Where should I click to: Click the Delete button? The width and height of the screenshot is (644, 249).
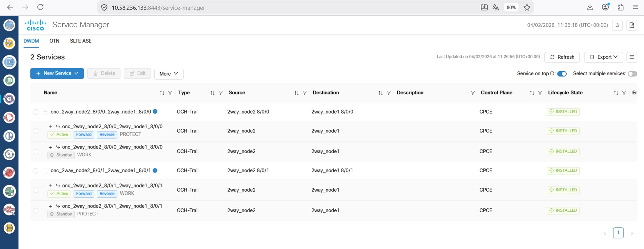104,73
